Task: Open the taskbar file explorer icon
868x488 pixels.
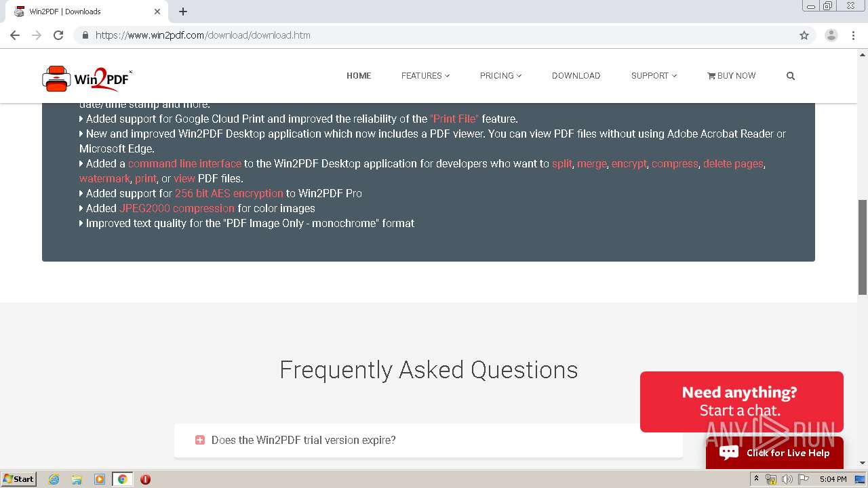Action: (x=77, y=479)
